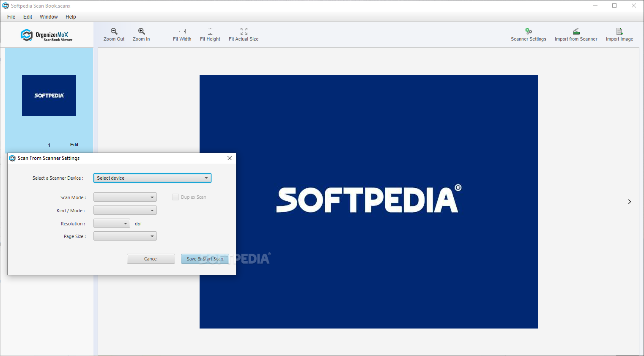The width and height of the screenshot is (644, 356).
Task: Click the app icon in the title bar
Action: point(5,6)
